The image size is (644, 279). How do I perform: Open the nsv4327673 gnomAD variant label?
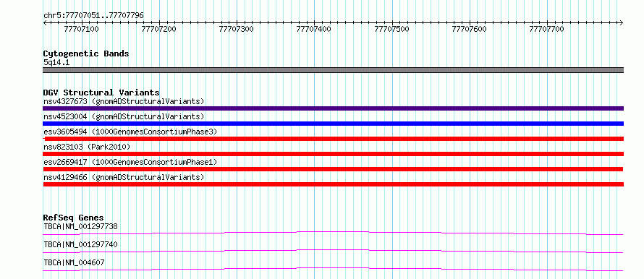[x=124, y=101]
